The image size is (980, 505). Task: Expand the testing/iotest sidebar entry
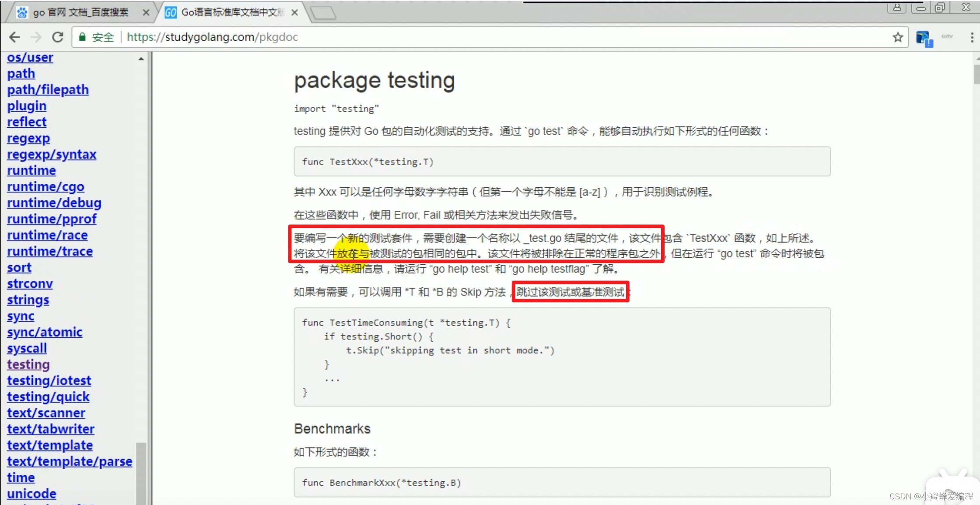[x=48, y=381]
